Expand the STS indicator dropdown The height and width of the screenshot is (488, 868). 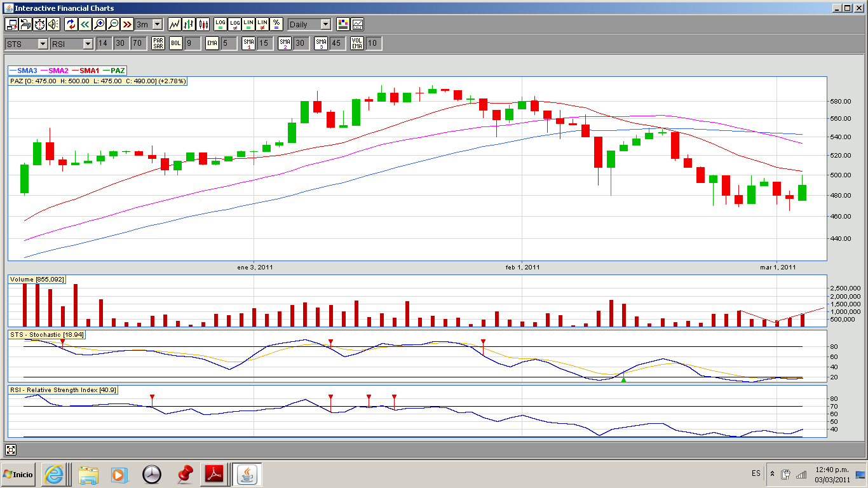pyautogui.click(x=43, y=44)
